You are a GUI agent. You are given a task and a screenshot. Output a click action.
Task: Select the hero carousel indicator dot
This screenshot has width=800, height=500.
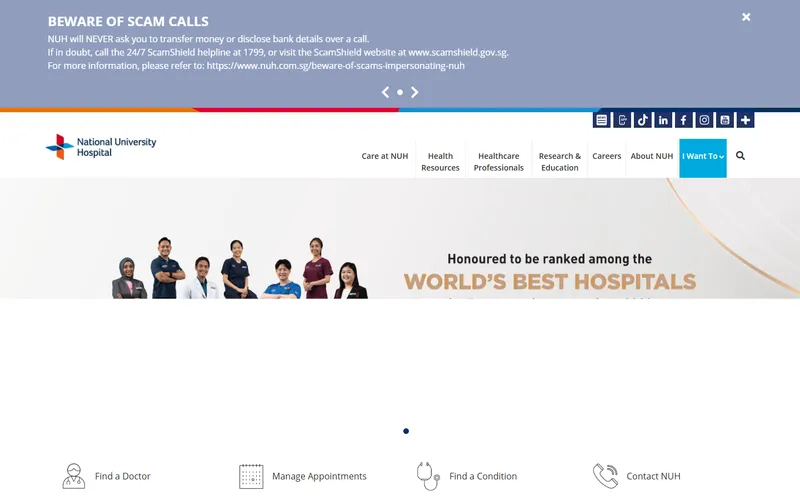pyautogui.click(x=406, y=431)
